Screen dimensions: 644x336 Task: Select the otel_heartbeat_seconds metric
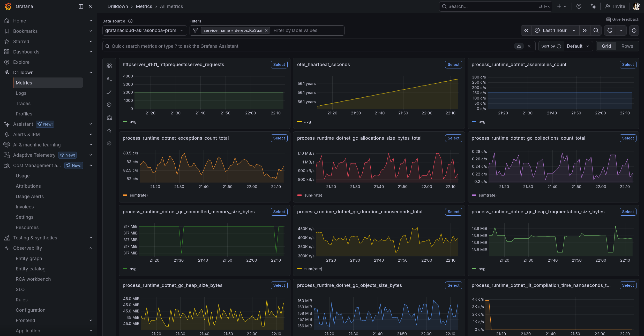[453, 65]
